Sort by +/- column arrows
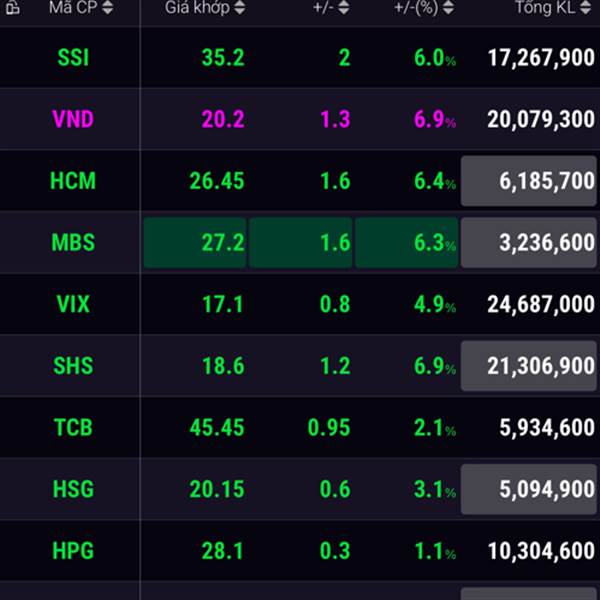Viewport: 600px width, 600px height. (x=344, y=7)
